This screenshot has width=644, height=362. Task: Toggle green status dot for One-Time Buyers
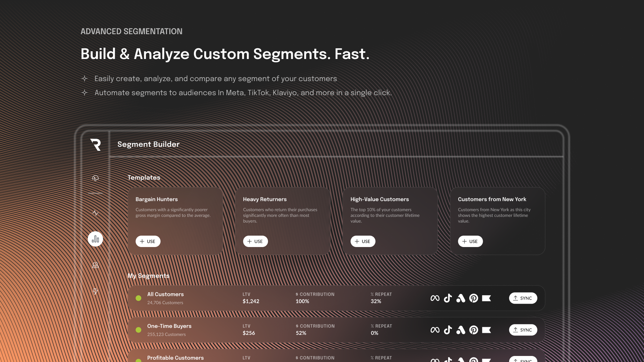pos(138,330)
